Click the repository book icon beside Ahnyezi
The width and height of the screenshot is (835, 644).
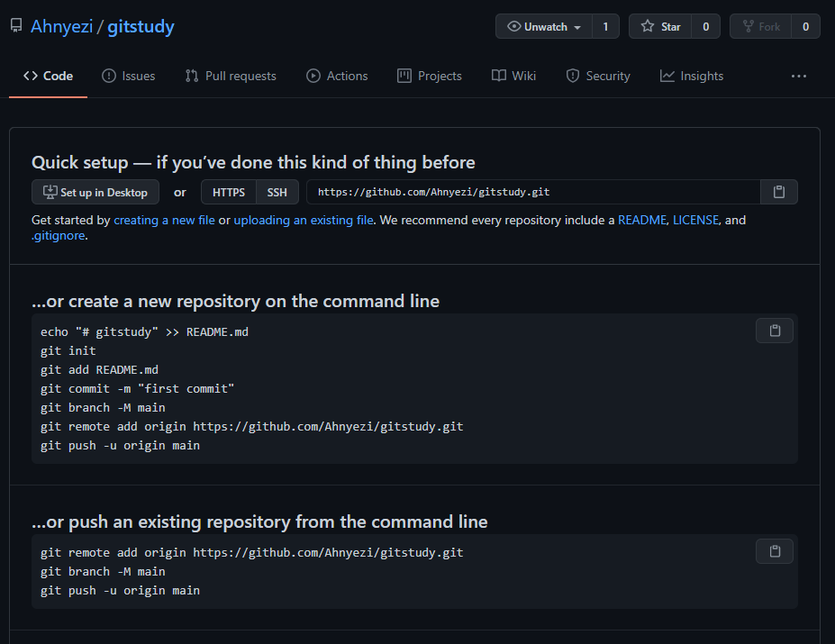(x=16, y=25)
